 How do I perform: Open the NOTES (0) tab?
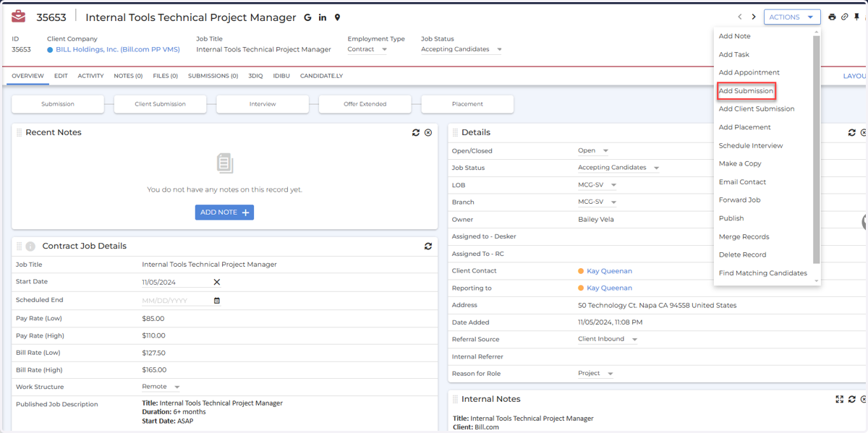pos(128,76)
